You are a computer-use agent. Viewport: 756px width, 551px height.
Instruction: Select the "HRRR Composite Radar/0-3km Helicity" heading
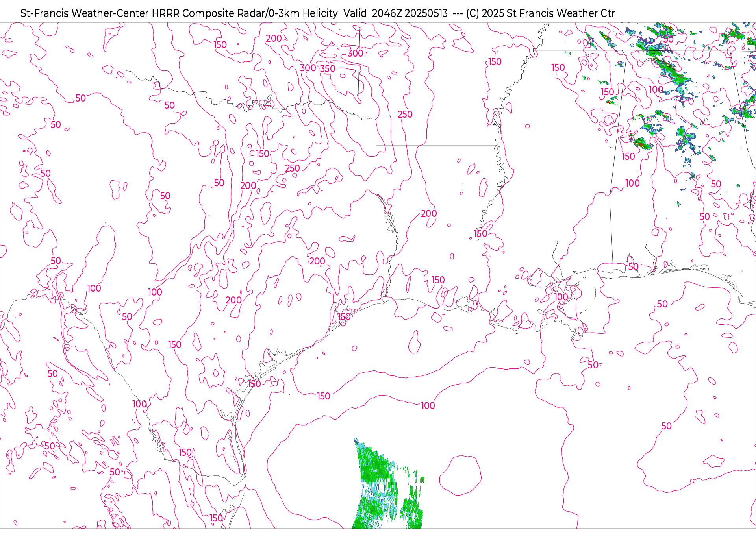coord(245,13)
